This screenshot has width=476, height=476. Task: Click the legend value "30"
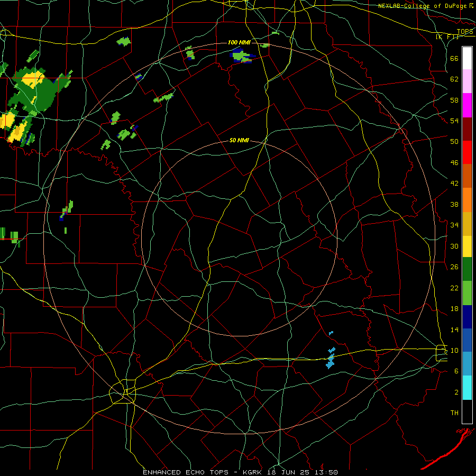[454, 246]
